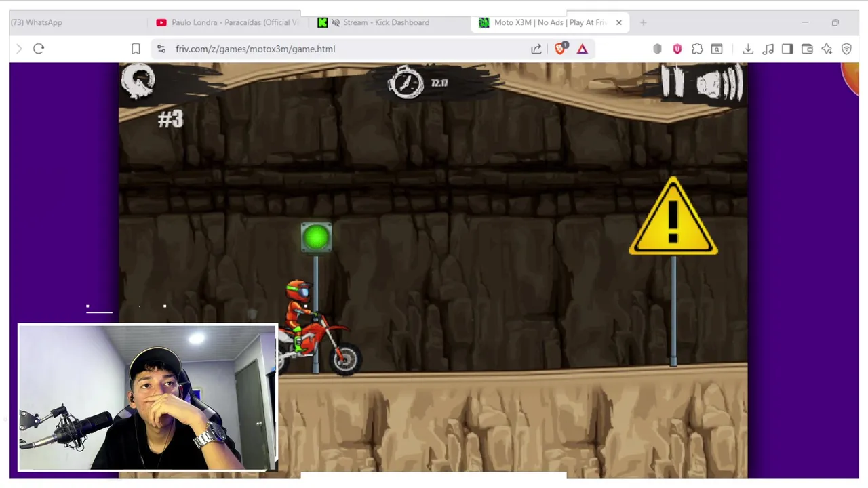The width and height of the screenshot is (868, 488).
Task: Switch to the Stream - Kick Dashboard tab
Action: pyautogui.click(x=388, y=22)
